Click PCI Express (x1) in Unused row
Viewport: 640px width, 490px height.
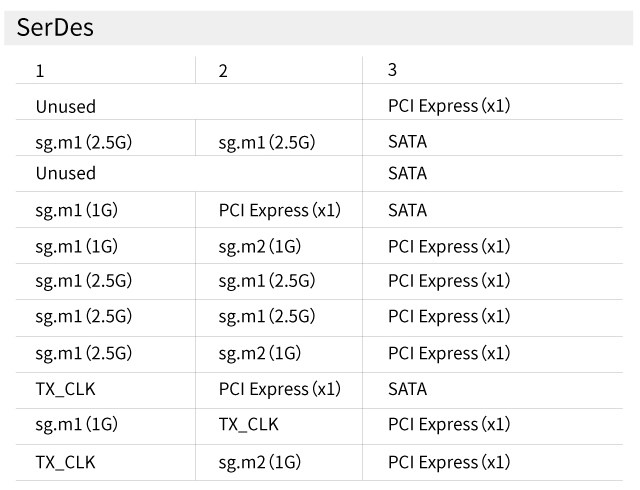coord(449,106)
